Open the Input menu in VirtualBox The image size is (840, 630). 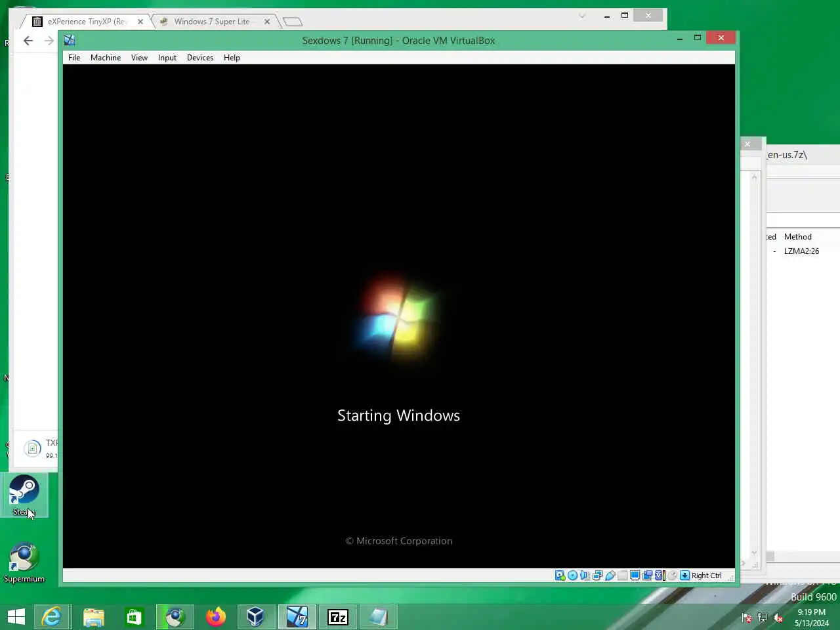tap(167, 58)
